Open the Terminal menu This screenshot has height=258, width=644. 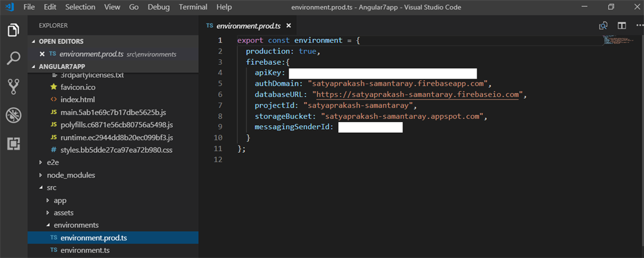pos(192,7)
